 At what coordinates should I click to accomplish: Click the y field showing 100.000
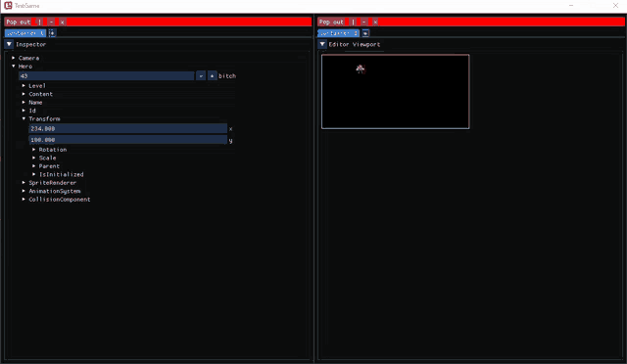[x=128, y=140]
